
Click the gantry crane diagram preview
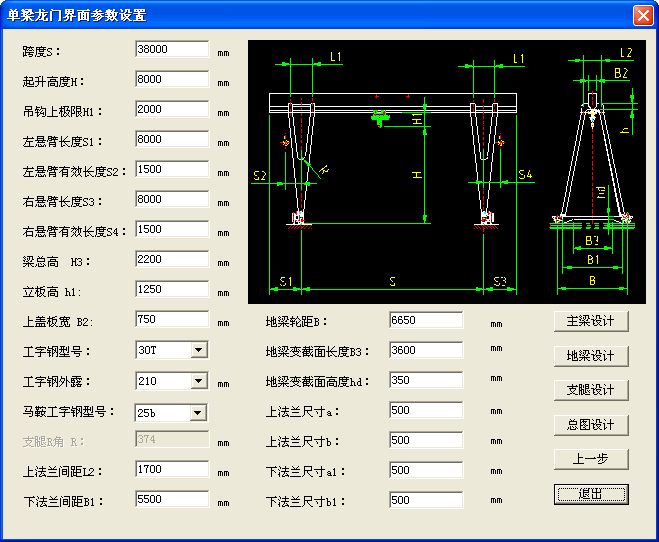click(447, 172)
